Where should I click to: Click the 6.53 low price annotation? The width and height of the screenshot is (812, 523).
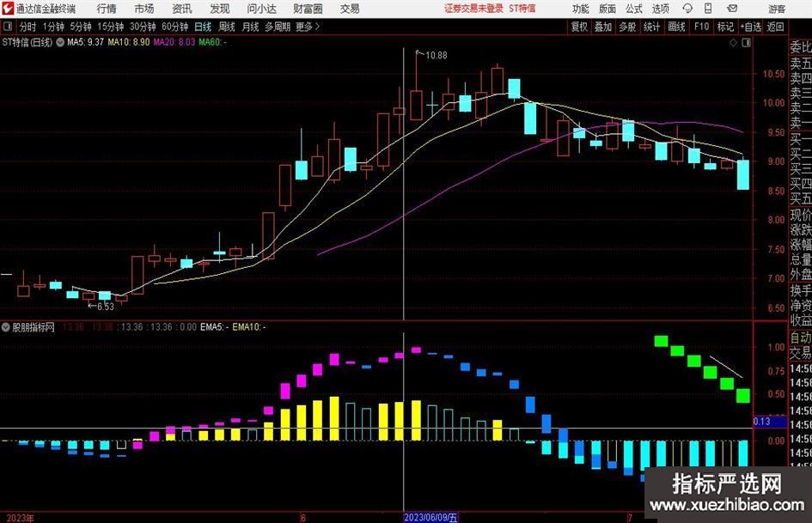point(105,307)
